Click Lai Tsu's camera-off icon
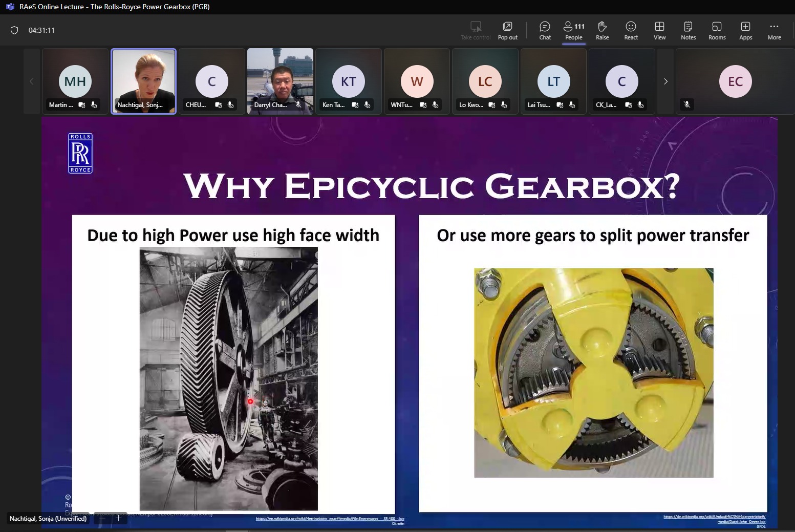The height and width of the screenshot is (532, 795). click(x=560, y=104)
